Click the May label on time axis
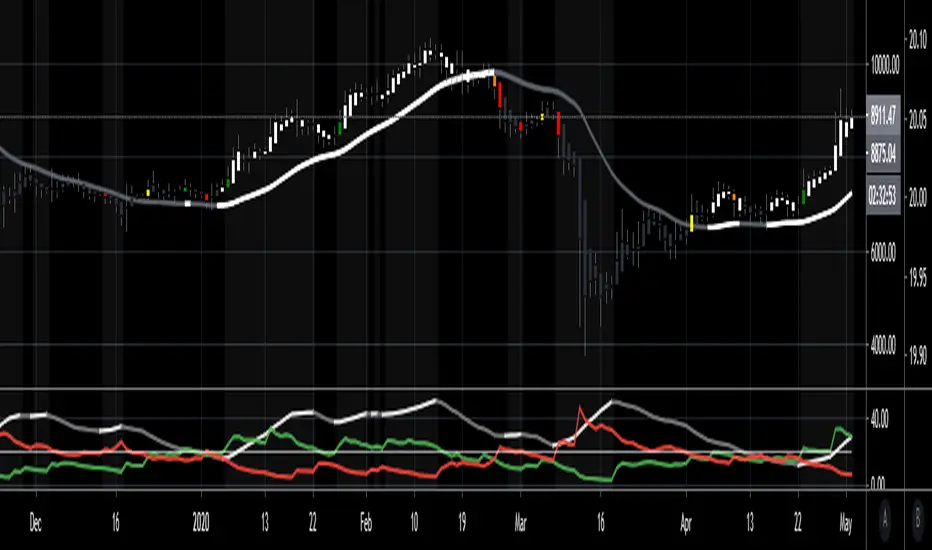Image resolution: width=932 pixels, height=550 pixels. pos(846,523)
